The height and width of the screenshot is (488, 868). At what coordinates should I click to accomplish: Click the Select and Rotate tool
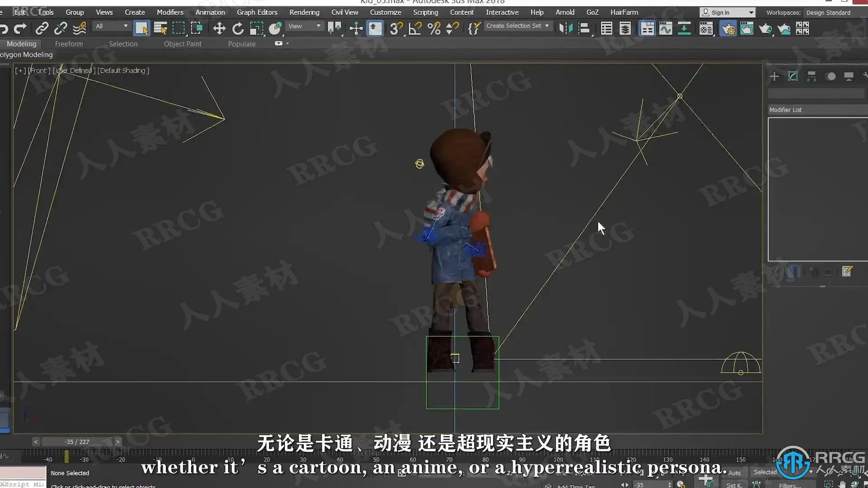tap(238, 29)
